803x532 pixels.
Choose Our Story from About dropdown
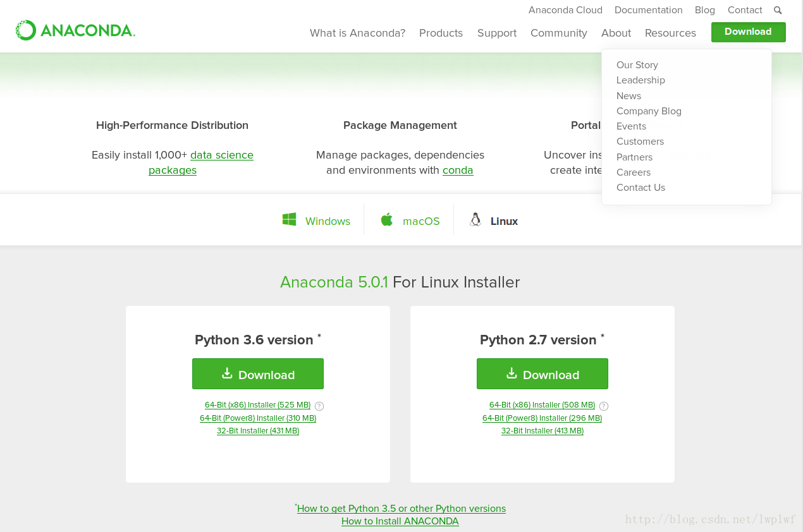click(x=637, y=65)
